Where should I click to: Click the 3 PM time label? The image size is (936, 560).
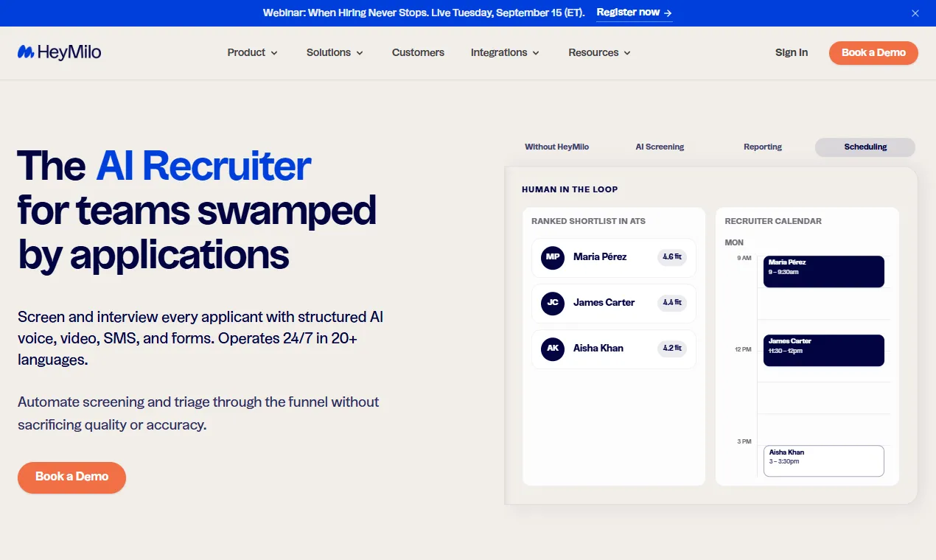pos(744,441)
